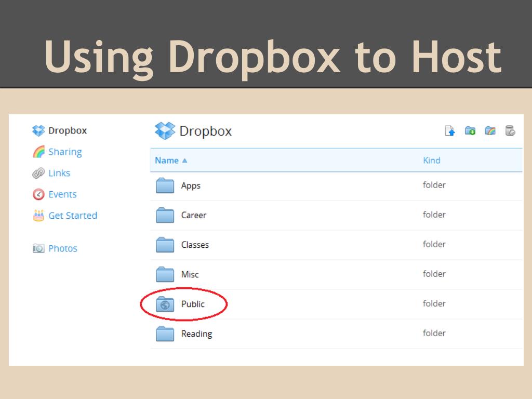
Task: Open the Links sidebar link
Action: [x=59, y=173]
